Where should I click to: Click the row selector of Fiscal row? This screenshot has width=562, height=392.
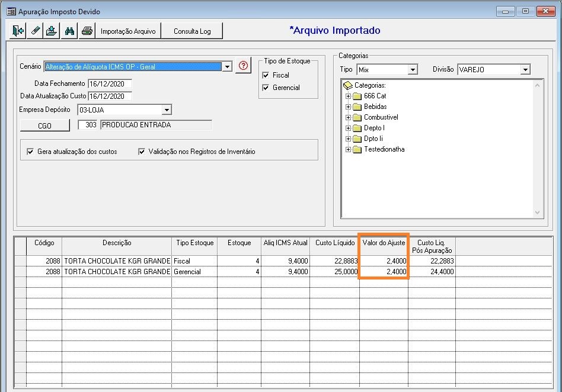[20, 261]
